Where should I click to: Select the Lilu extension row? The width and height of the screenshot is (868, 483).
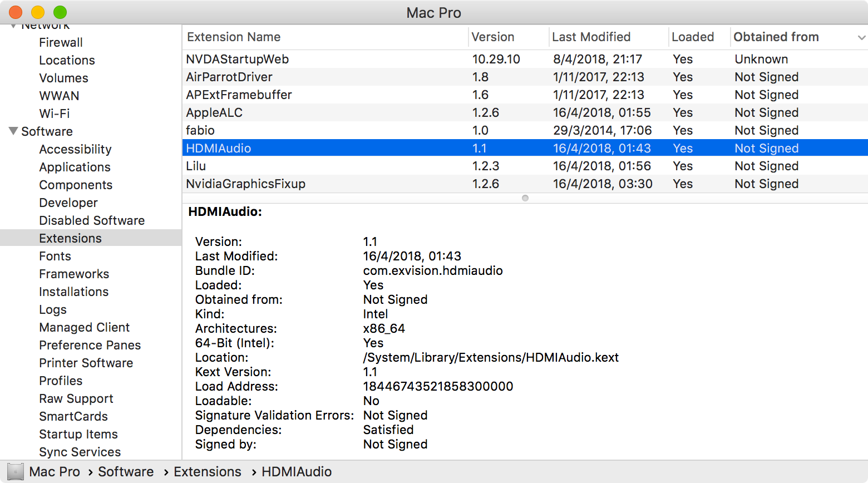pyautogui.click(x=525, y=166)
